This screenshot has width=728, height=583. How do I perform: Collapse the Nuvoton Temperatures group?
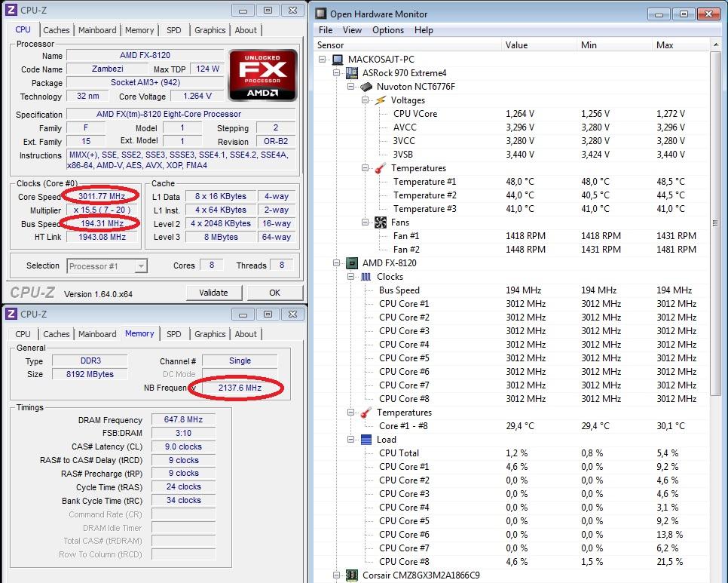tap(365, 168)
